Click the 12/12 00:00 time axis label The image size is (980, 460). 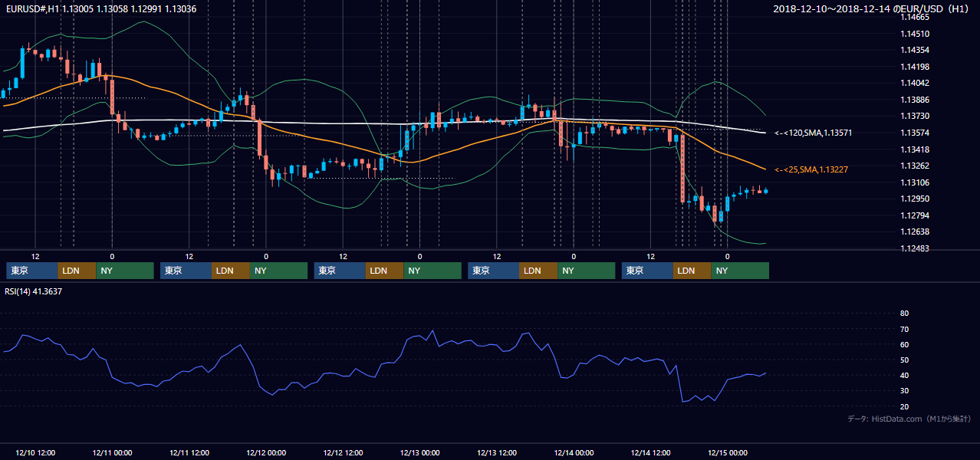(x=266, y=452)
